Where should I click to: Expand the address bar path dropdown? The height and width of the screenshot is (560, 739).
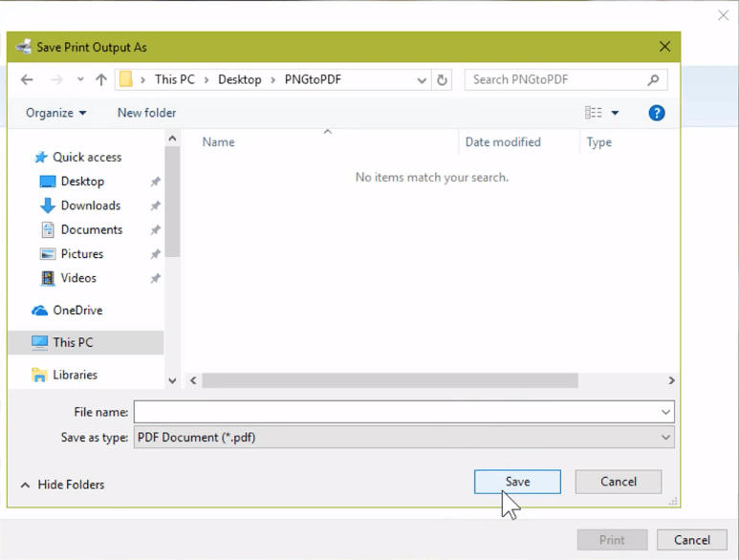(x=422, y=80)
